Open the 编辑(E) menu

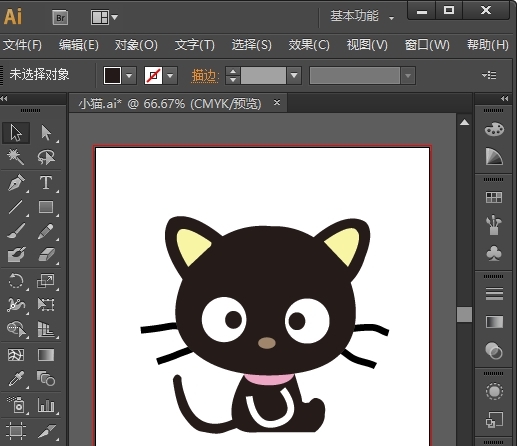click(x=79, y=45)
